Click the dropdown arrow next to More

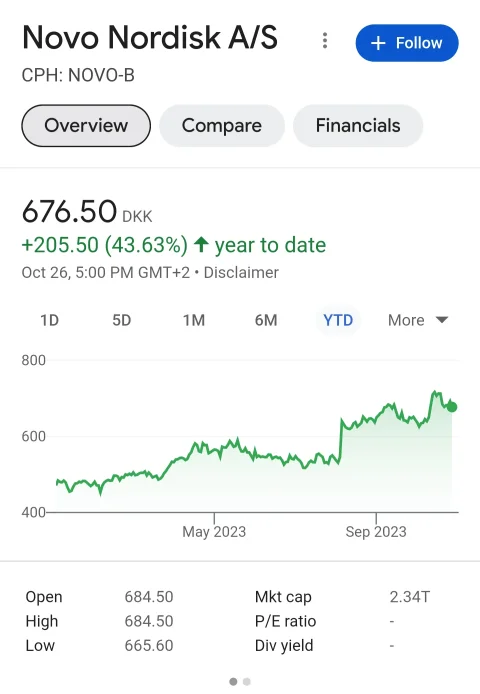point(442,320)
